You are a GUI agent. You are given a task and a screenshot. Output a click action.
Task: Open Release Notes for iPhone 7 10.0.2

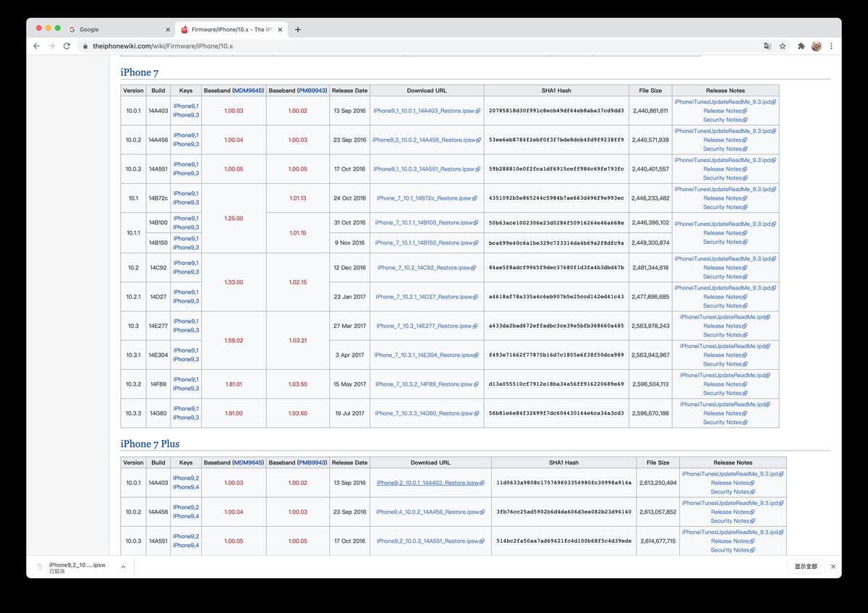click(x=726, y=140)
